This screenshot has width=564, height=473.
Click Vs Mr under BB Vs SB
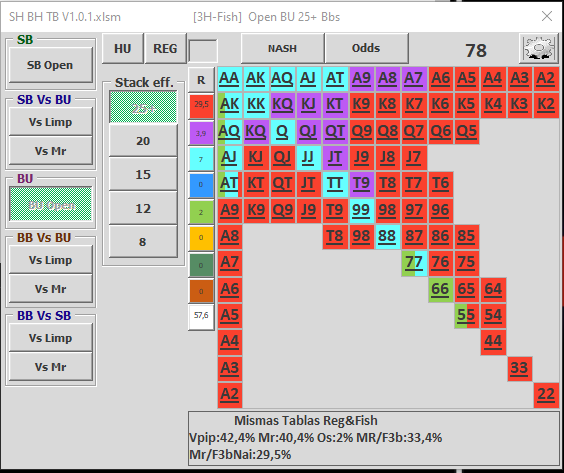50,367
